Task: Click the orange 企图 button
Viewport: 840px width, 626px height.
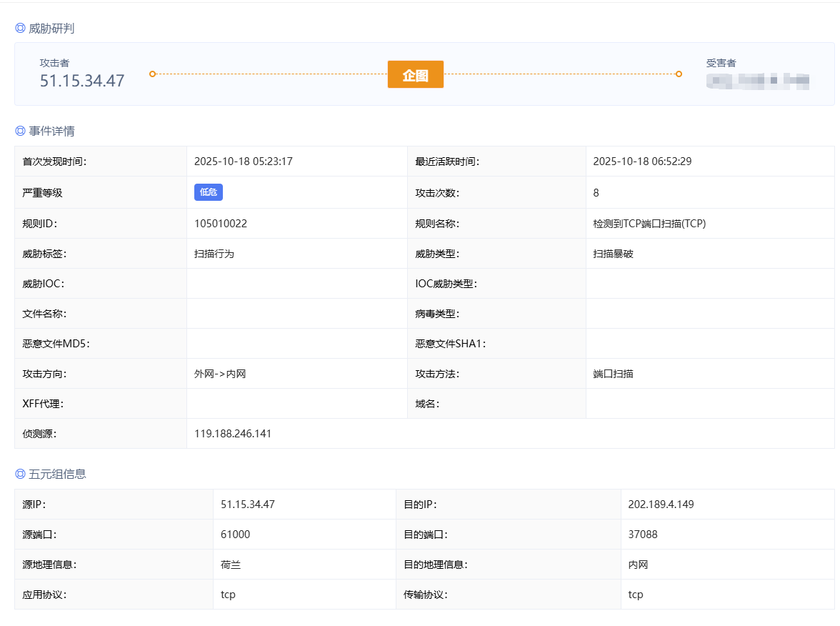Action: pos(415,74)
